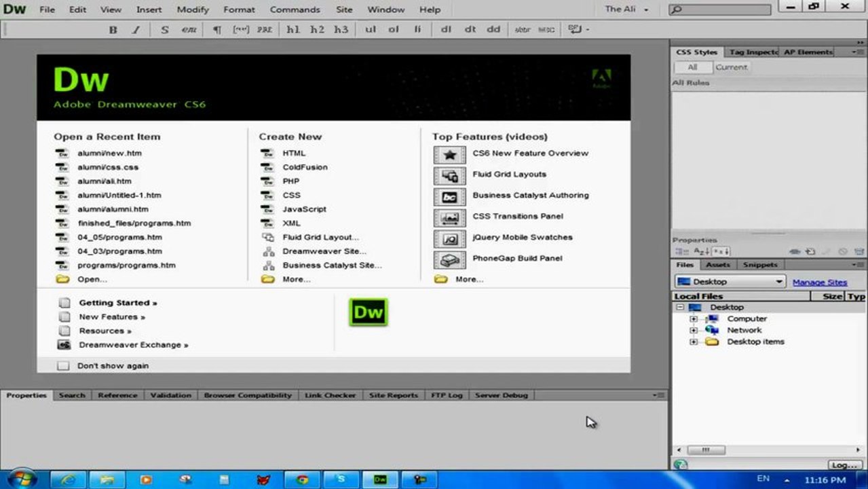The width and height of the screenshot is (868, 489).
Task: Insert a Paragraph tag
Action: click(x=217, y=30)
